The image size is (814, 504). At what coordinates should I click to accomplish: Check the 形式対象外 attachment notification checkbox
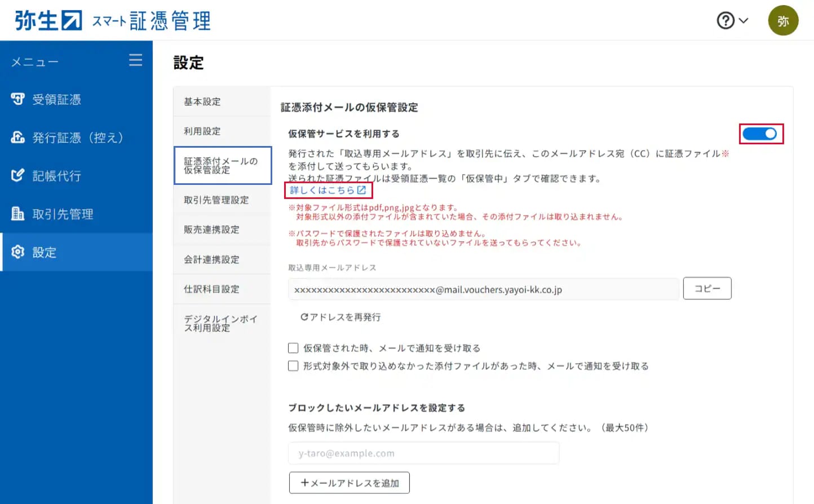(293, 366)
